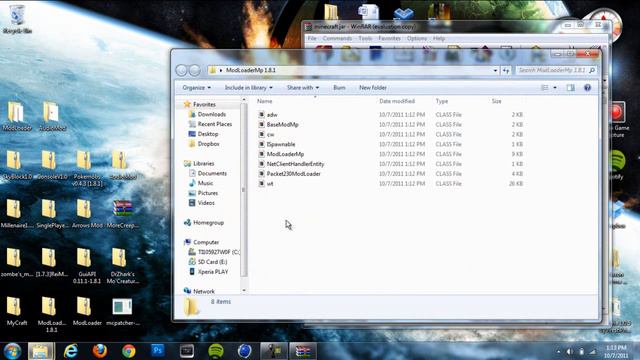Open the change view options arrow
The width and height of the screenshot is (640, 360).
(555, 87)
